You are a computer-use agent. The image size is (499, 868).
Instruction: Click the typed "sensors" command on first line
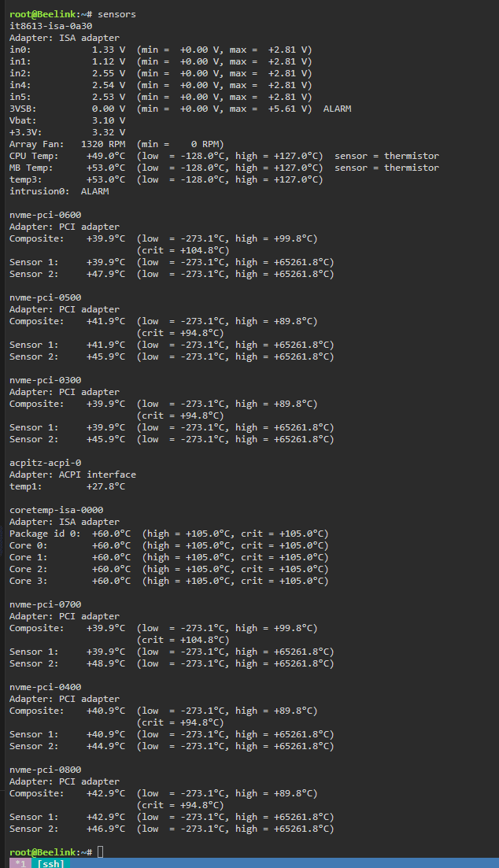click(x=117, y=14)
